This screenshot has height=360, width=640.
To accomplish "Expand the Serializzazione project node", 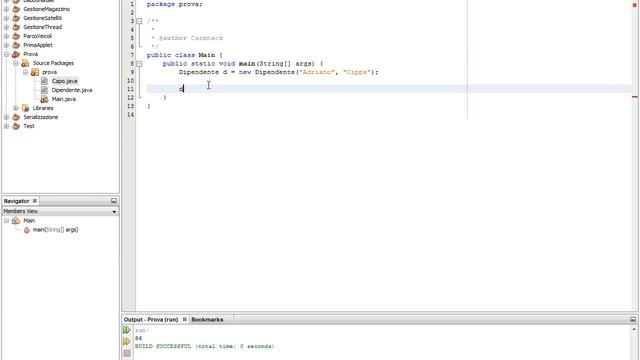I will [7, 117].
